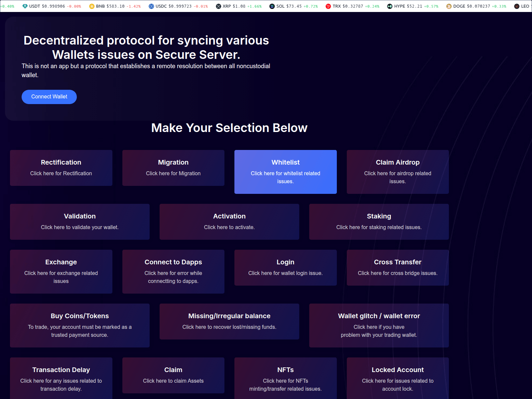Open the NFTs minting/transfer card
The image size is (532, 399).
(x=286, y=378)
